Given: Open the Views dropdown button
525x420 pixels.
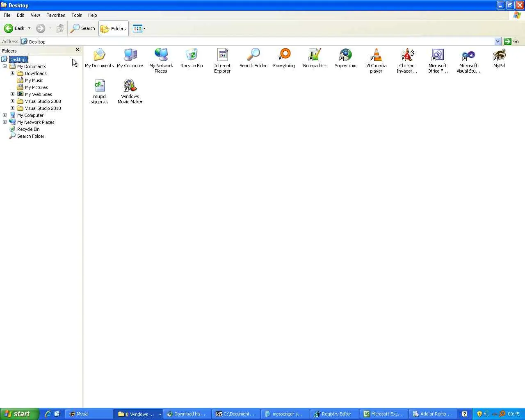Looking at the screenshot, I should click(x=139, y=28).
